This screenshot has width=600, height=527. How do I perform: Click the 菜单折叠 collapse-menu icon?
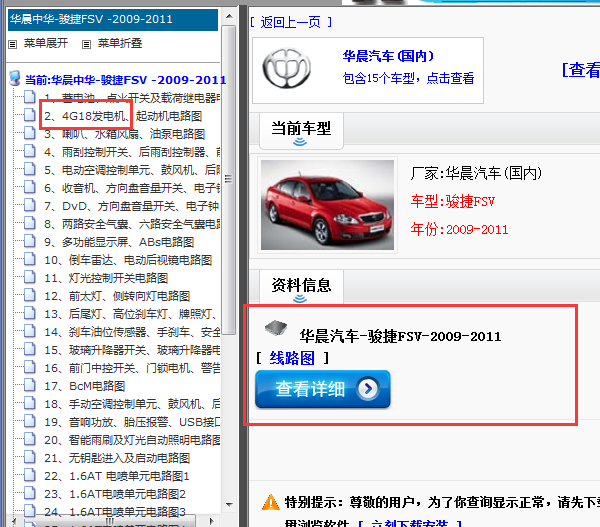86,44
